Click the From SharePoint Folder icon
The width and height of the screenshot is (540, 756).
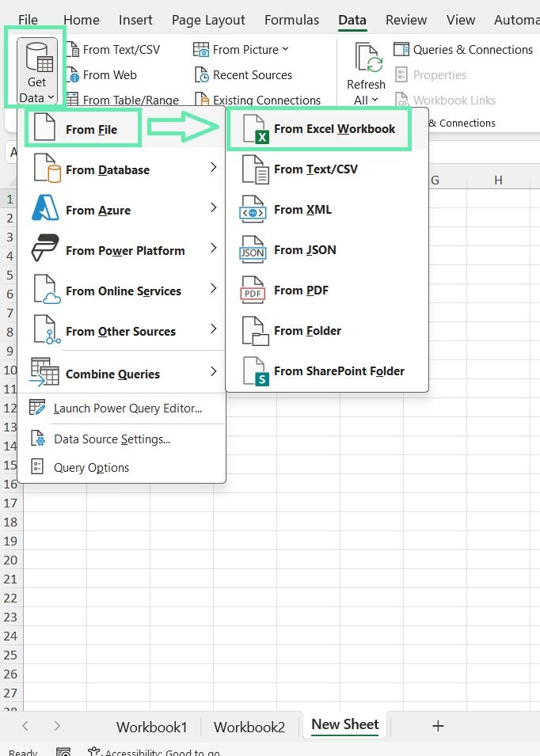[x=255, y=371]
